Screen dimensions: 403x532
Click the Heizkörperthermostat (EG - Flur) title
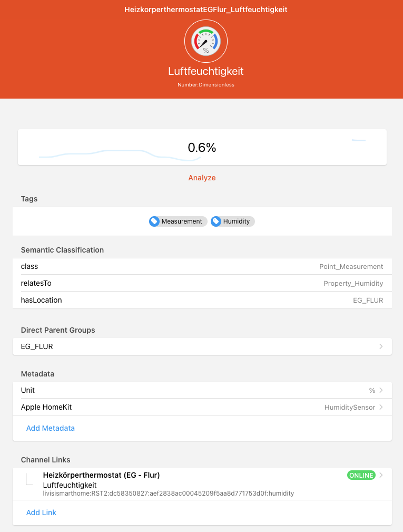click(101, 475)
